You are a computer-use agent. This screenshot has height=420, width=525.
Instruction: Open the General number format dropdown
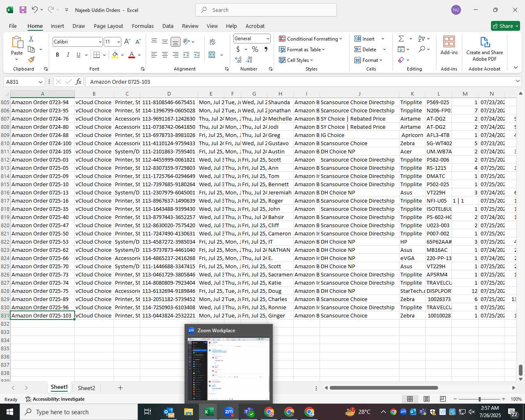coord(268,39)
